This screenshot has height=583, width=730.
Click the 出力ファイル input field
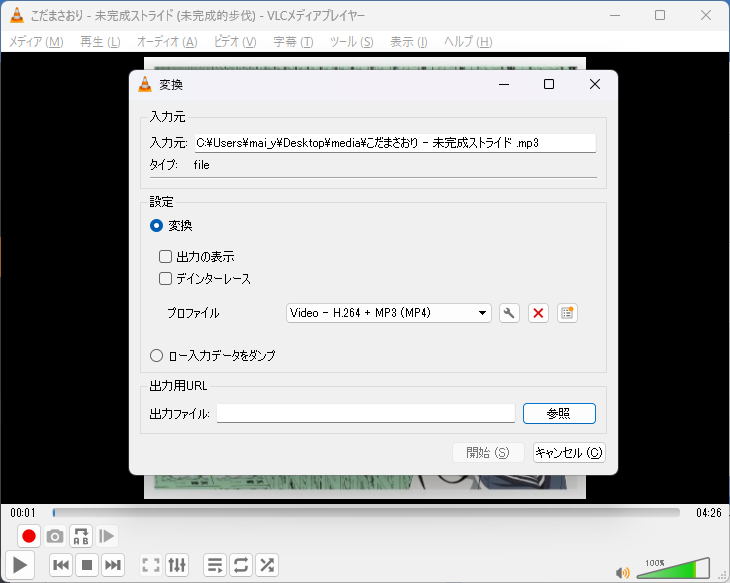(x=366, y=414)
